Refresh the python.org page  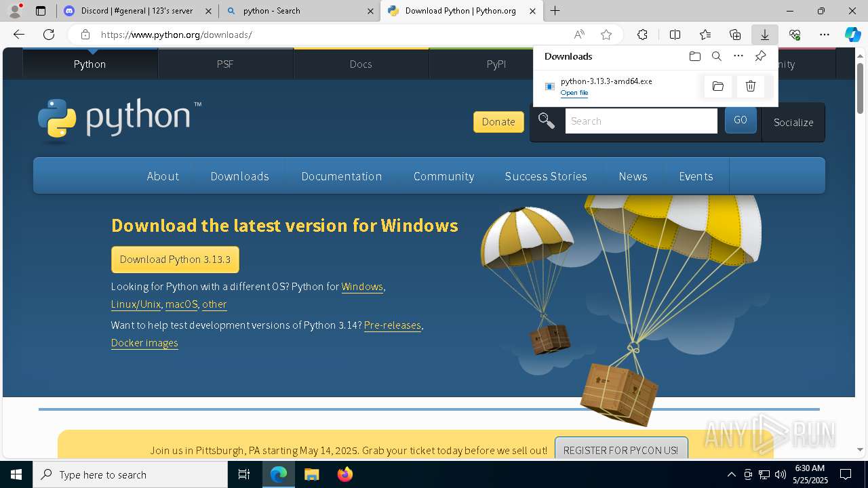pos(49,35)
